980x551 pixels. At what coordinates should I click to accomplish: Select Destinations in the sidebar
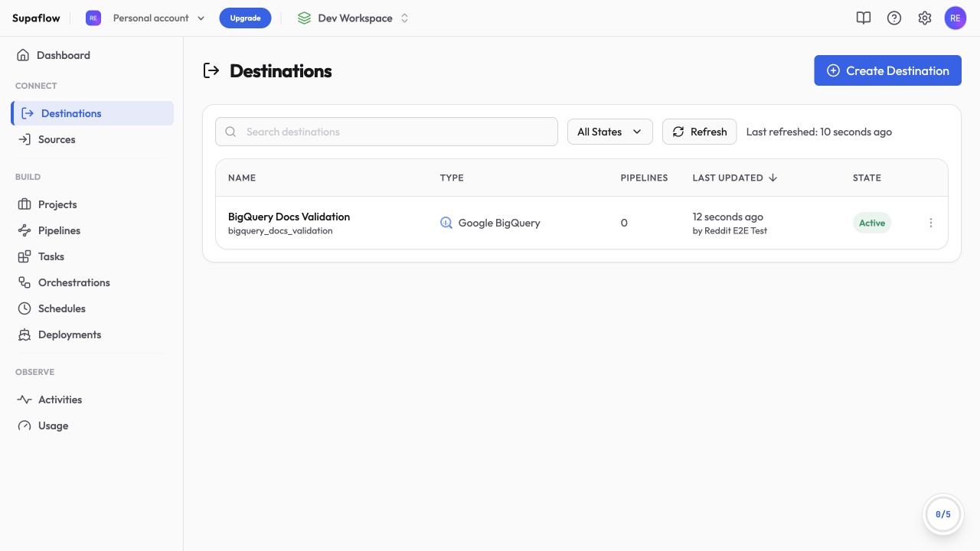coord(93,113)
